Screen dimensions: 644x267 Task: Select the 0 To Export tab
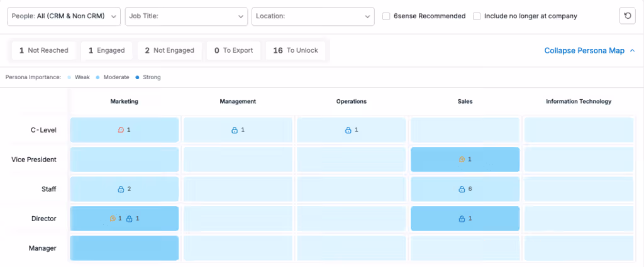click(234, 50)
